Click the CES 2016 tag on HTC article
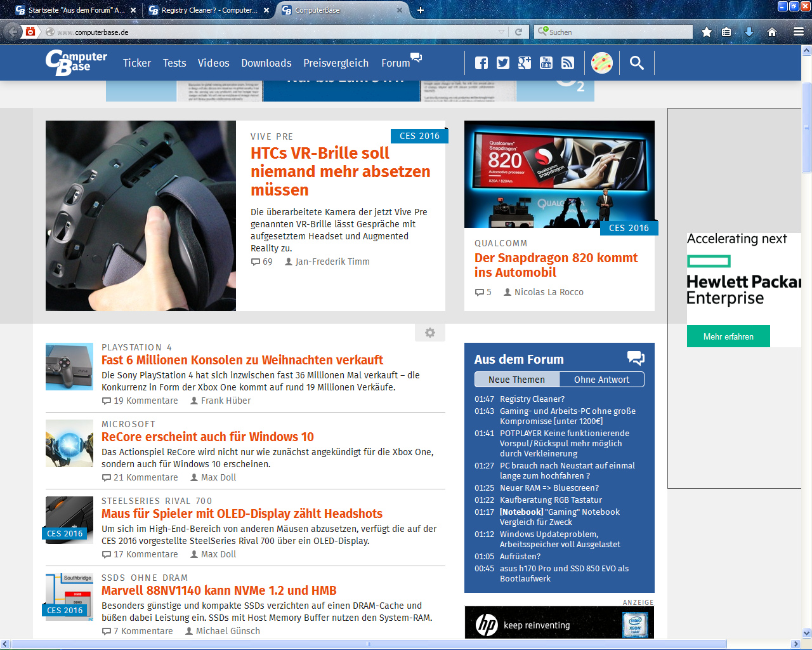This screenshot has width=812, height=650. pos(419,136)
